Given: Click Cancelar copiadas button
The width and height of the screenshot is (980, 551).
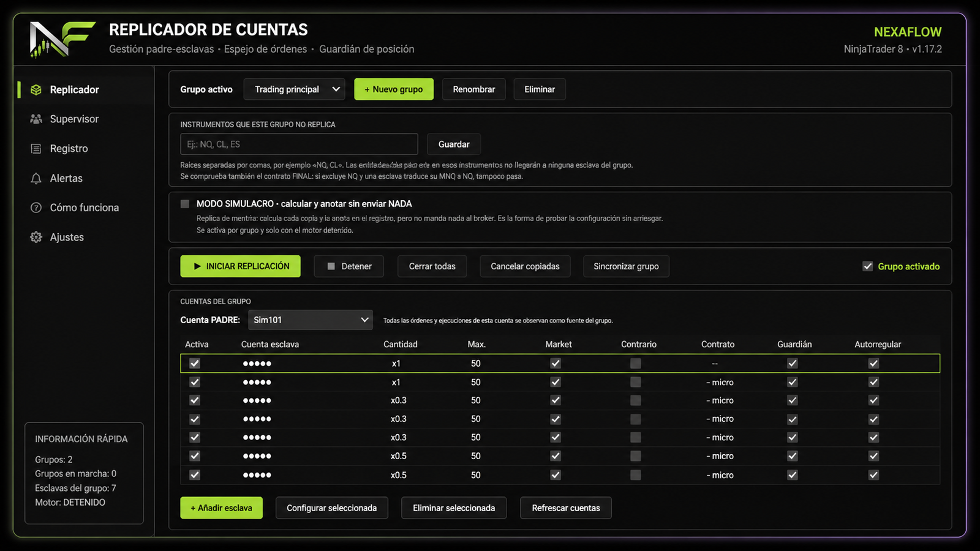Looking at the screenshot, I should point(525,266).
